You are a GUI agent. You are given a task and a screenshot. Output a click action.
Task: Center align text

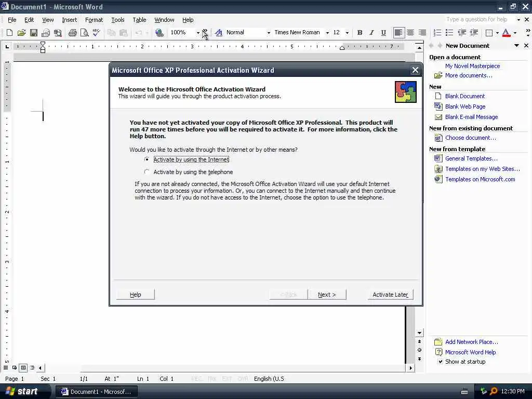pos(410,33)
